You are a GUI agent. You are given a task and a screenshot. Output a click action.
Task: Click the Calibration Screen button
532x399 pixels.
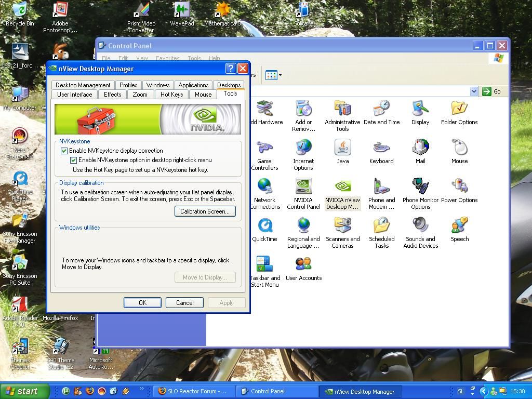coord(205,211)
